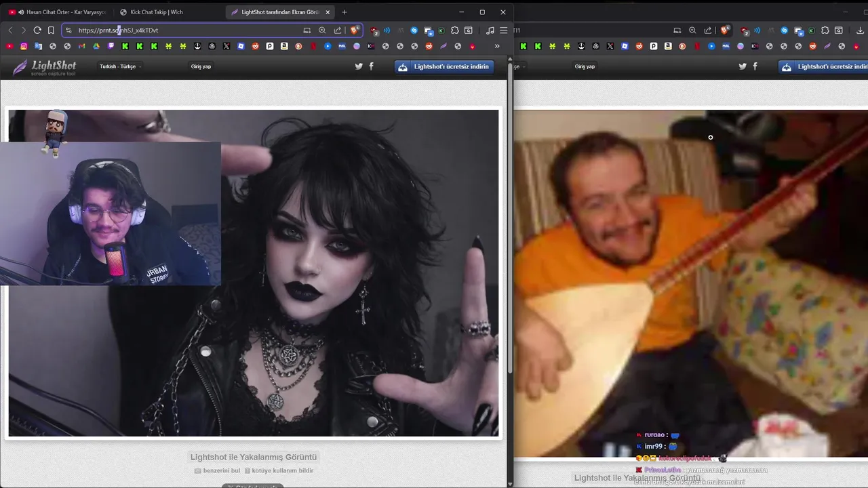This screenshot has height=488, width=868.
Task: Open the Instagram bookmark
Action: point(24,46)
